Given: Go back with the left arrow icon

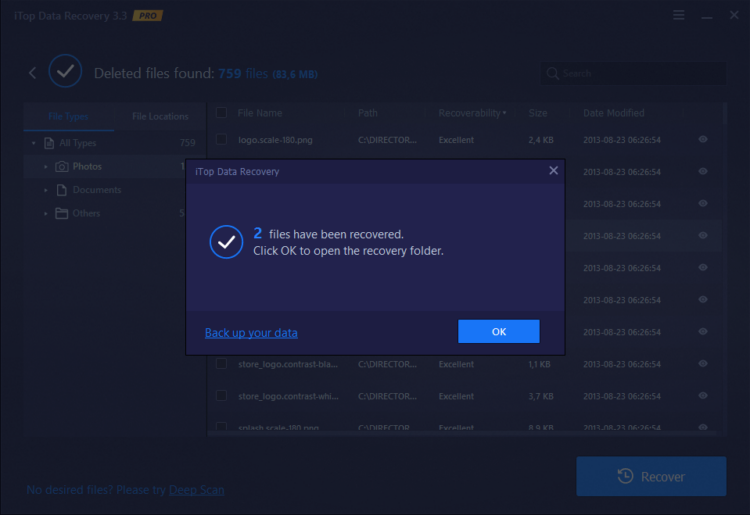Looking at the screenshot, I should point(33,73).
